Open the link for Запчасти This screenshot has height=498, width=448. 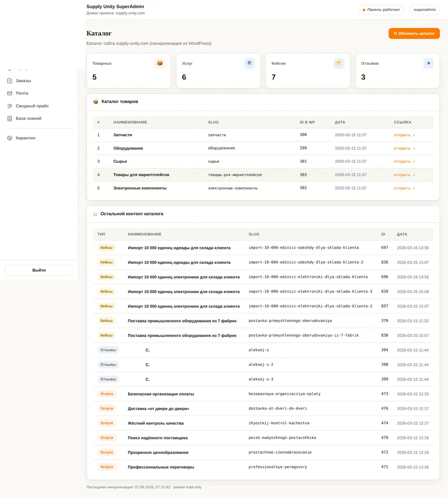[x=404, y=135]
